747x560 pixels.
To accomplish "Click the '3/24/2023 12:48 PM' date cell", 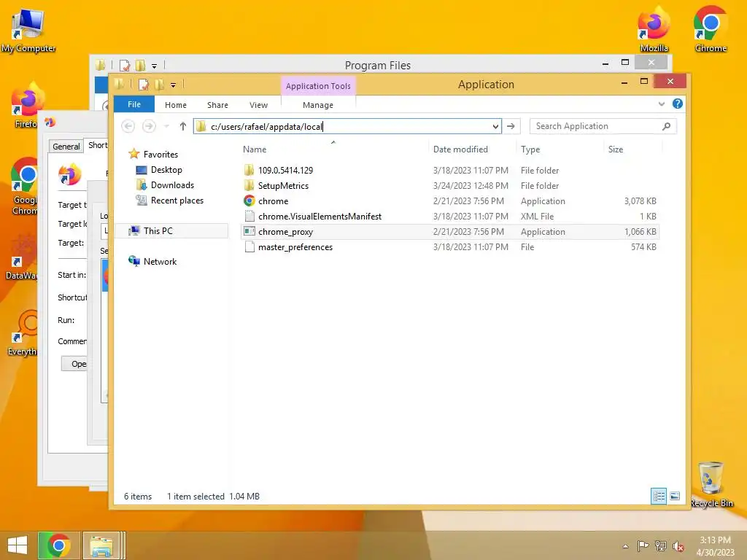I will (471, 186).
